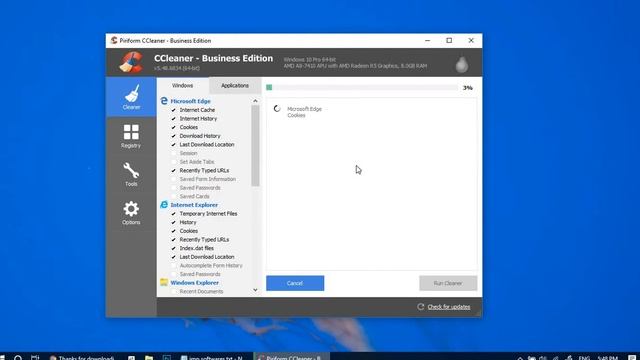
Task: Enable Autocomplete Form History checkbox
Action: pos(173,266)
